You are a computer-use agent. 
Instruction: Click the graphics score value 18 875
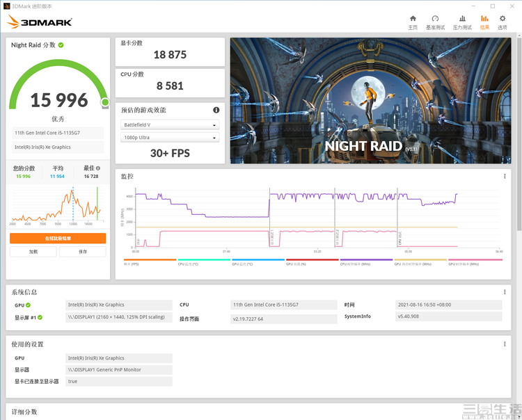coord(170,54)
